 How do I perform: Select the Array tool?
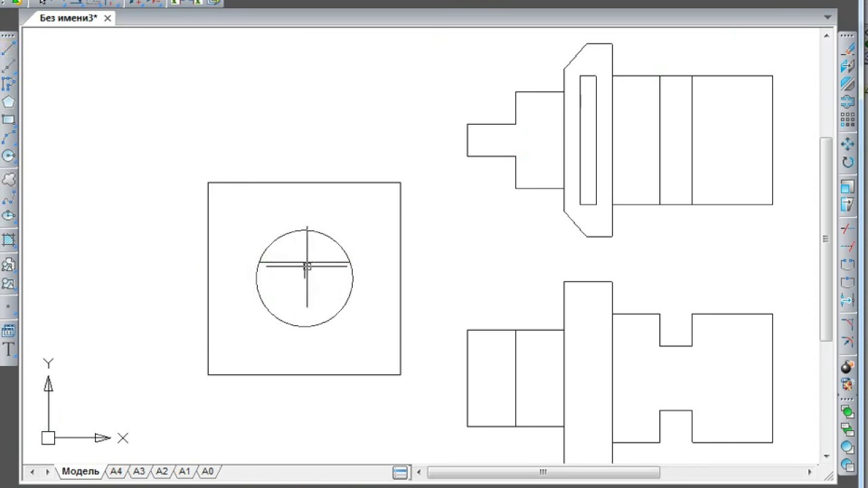point(848,119)
